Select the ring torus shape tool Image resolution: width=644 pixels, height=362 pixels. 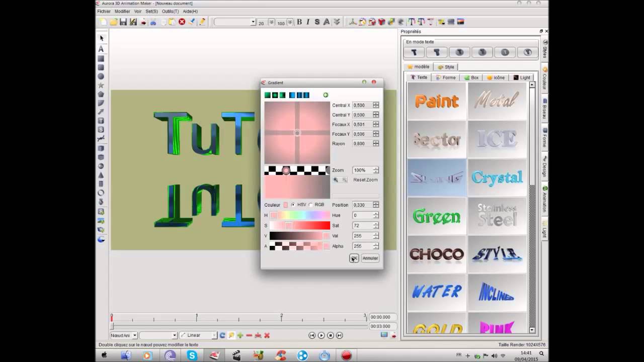tap(101, 193)
